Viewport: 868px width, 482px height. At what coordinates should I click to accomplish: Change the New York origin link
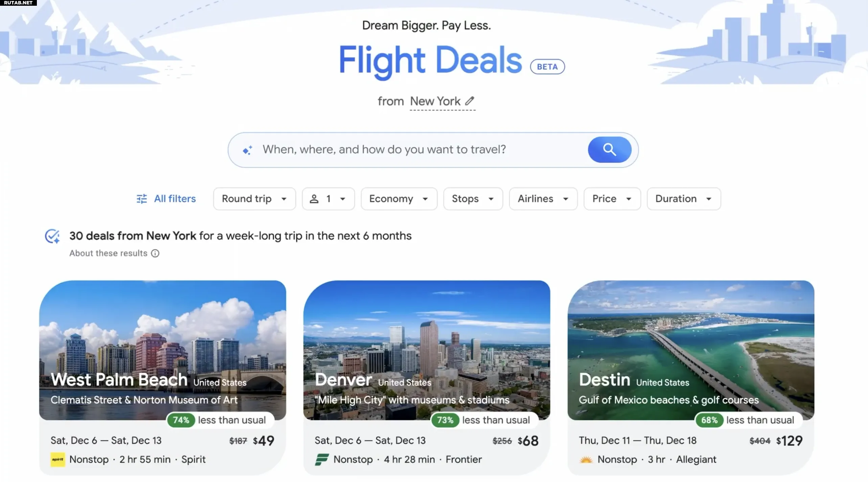435,101
